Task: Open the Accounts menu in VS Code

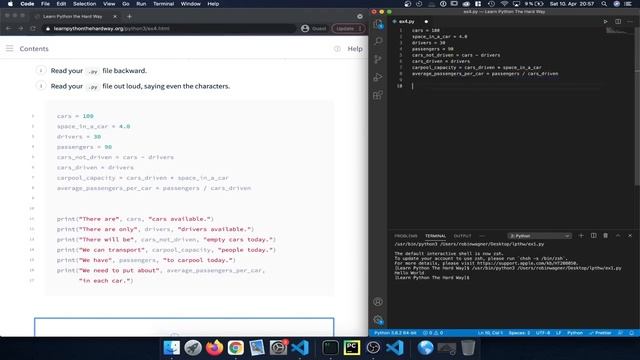Action: tap(378, 302)
